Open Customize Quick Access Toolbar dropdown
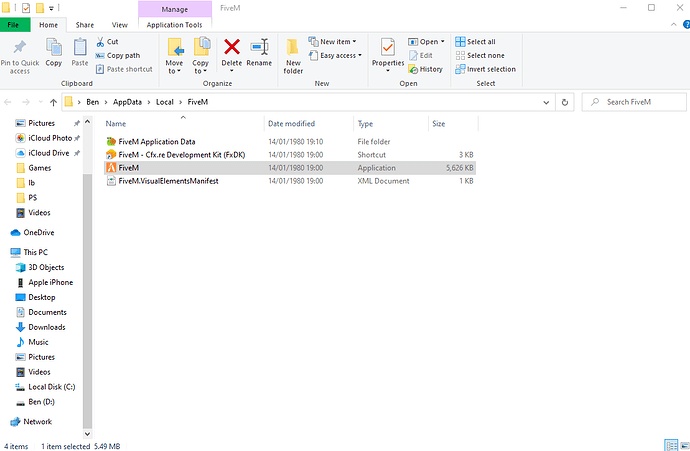This screenshot has height=451, width=690. click(x=51, y=8)
